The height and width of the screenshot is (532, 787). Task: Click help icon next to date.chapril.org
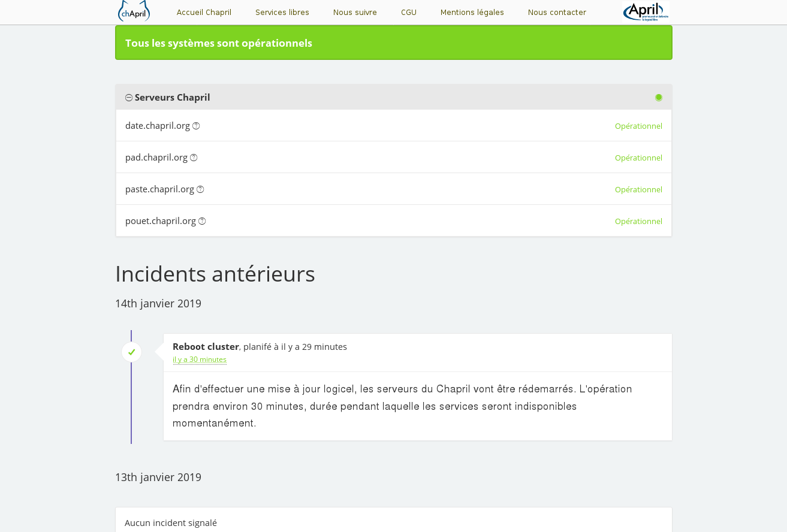(196, 126)
